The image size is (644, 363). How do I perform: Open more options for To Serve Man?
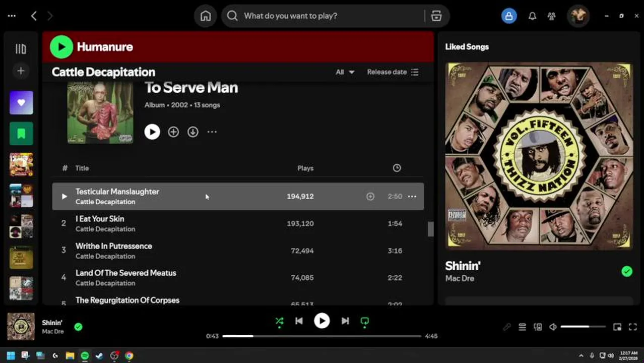click(x=212, y=132)
